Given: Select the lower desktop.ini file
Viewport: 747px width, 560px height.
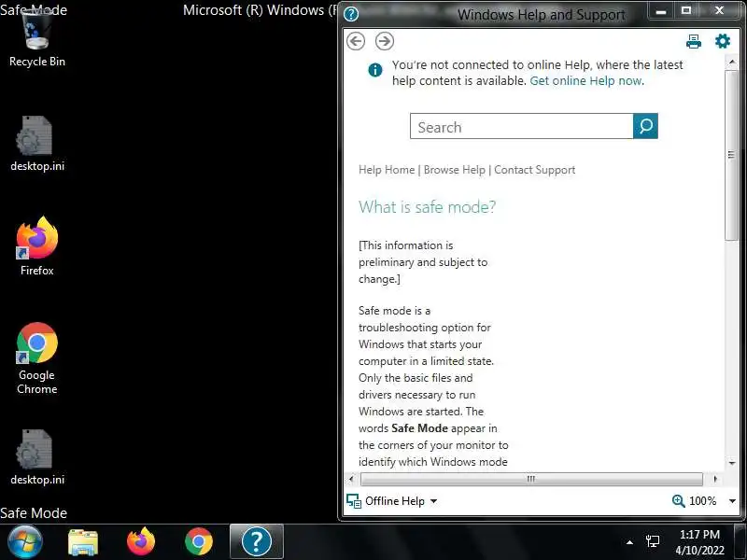Looking at the screenshot, I should 37,457.
